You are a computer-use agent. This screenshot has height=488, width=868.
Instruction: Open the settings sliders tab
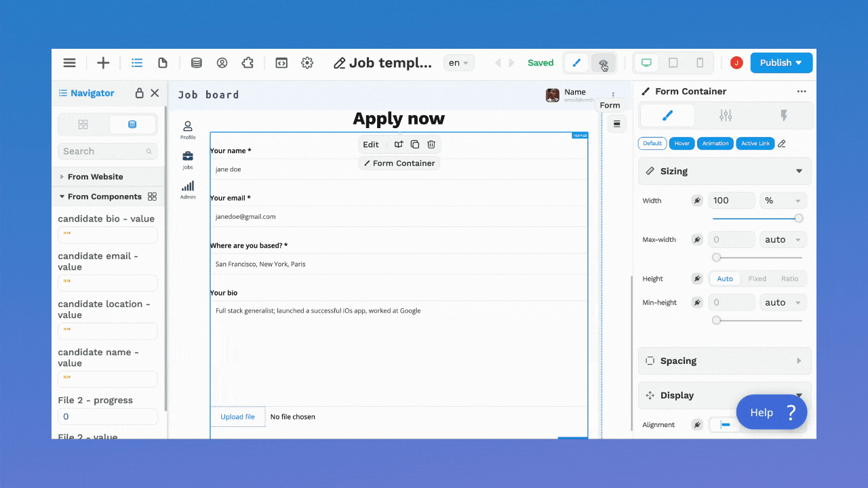(x=726, y=116)
